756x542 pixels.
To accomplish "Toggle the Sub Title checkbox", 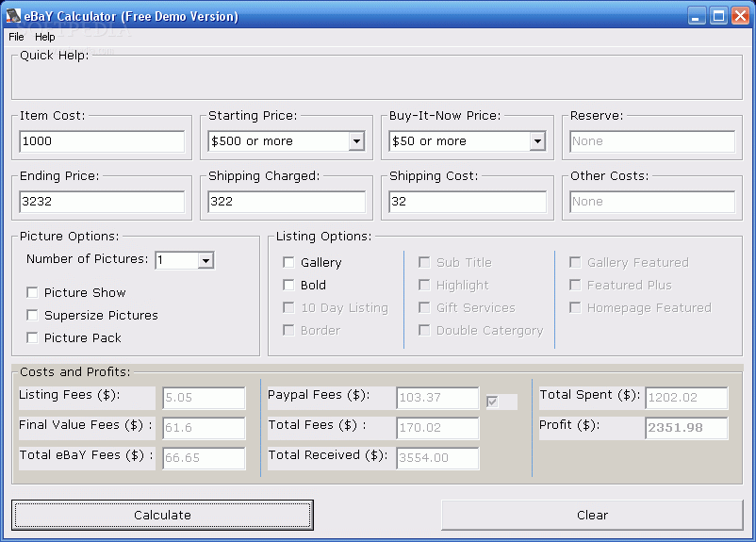I will click(424, 262).
